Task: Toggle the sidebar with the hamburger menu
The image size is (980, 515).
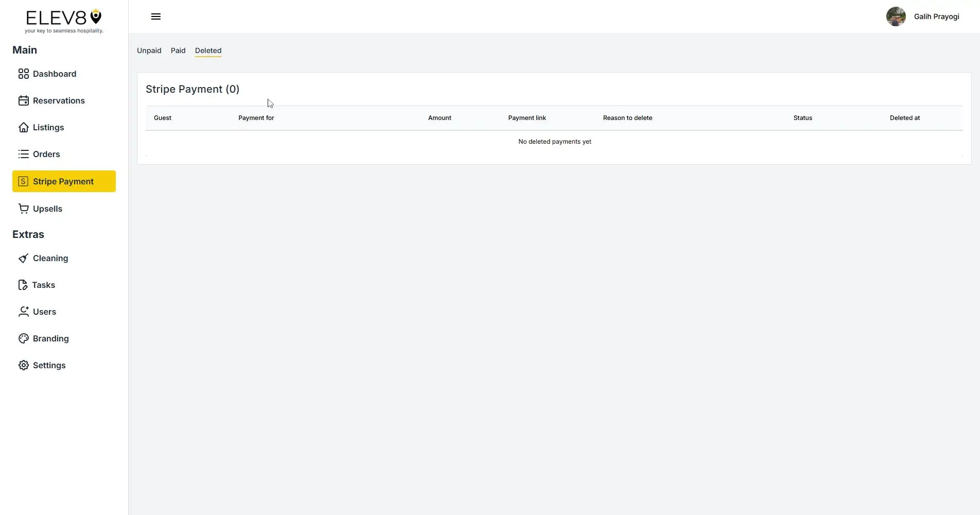Action: tap(155, 16)
